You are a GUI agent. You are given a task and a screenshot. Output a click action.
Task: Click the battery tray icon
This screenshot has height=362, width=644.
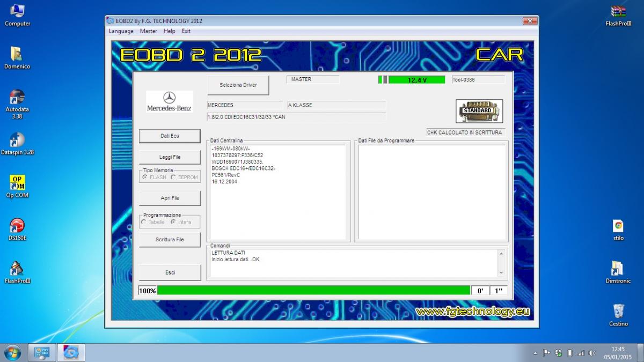point(569,353)
